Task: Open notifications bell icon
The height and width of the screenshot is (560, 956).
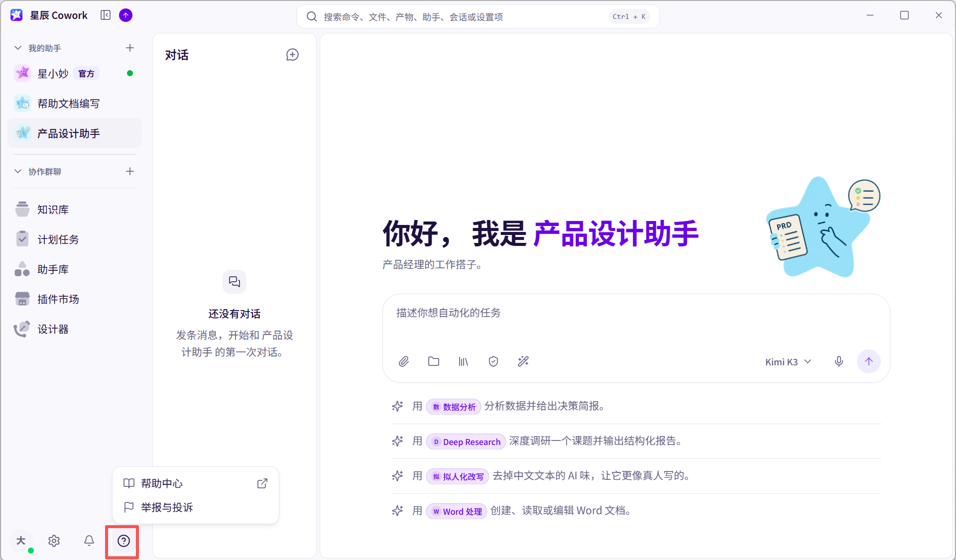Action: pyautogui.click(x=89, y=541)
